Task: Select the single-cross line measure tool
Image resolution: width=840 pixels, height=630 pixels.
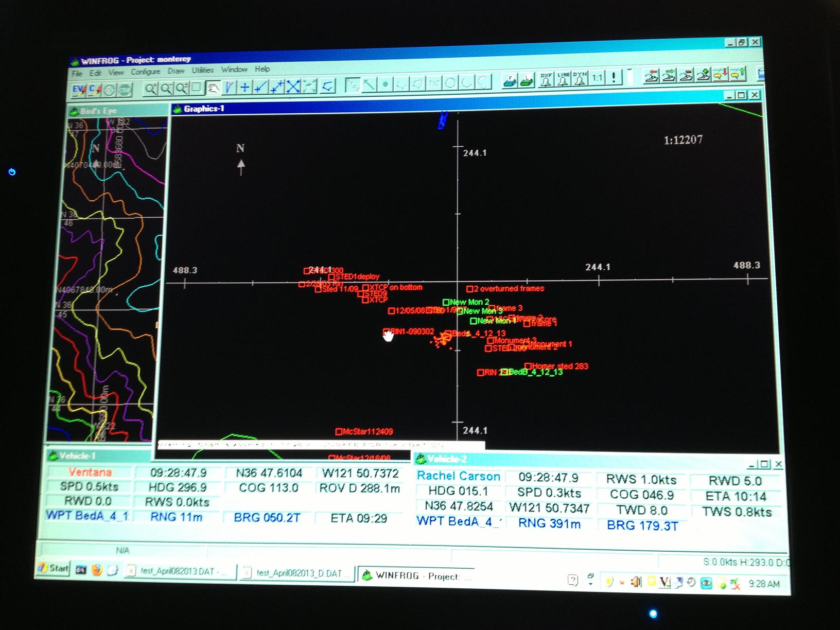Action: [x=260, y=86]
